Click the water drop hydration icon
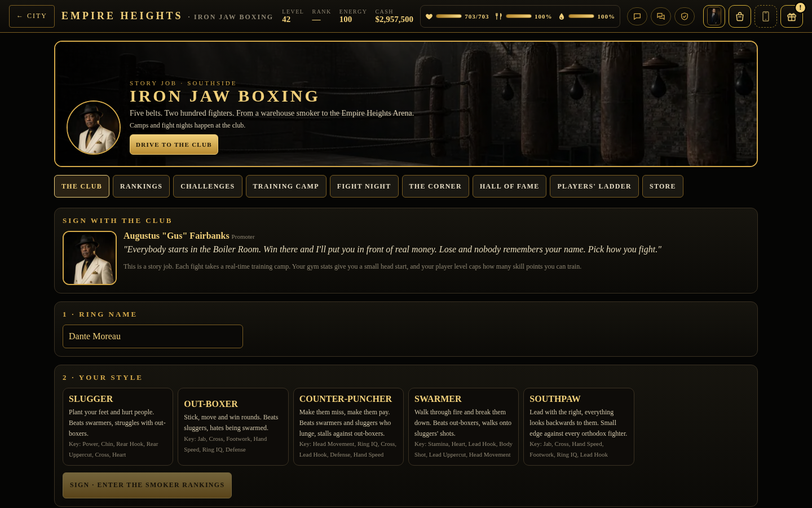Viewport: 812px width, 508px height. coord(562,16)
